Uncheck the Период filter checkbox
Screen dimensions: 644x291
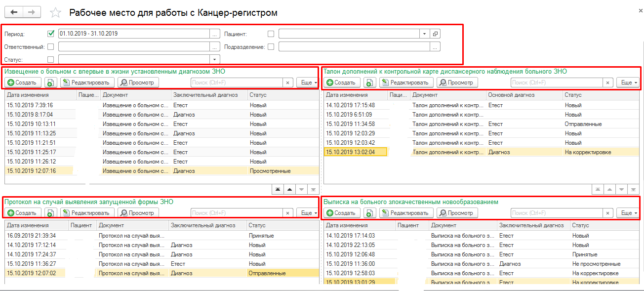[x=50, y=34]
